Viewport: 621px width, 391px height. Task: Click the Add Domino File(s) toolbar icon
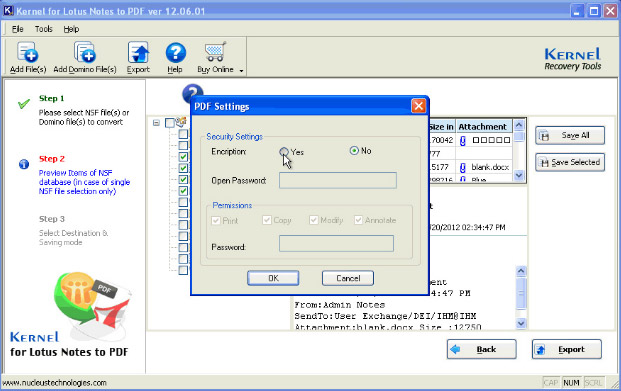pos(85,52)
